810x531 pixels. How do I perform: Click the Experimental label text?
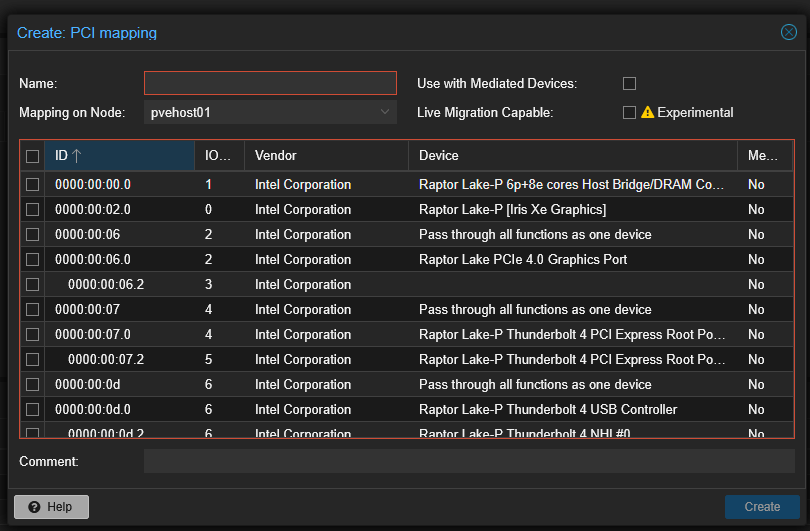tap(695, 113)
